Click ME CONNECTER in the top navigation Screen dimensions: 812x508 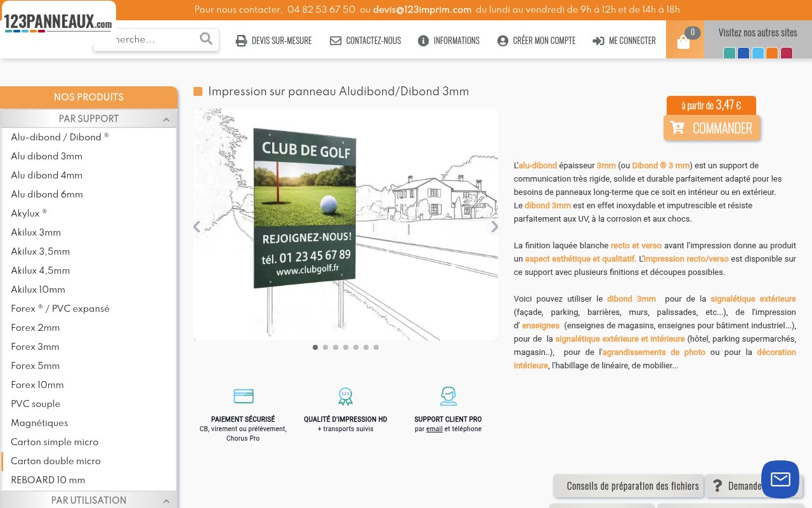tap(632, 40)
